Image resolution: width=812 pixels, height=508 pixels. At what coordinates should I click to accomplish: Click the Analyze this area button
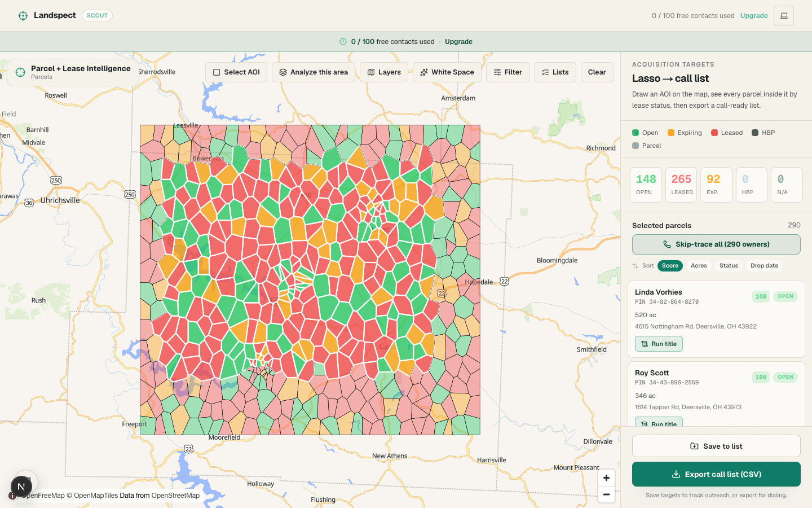(x=314, y=72)
